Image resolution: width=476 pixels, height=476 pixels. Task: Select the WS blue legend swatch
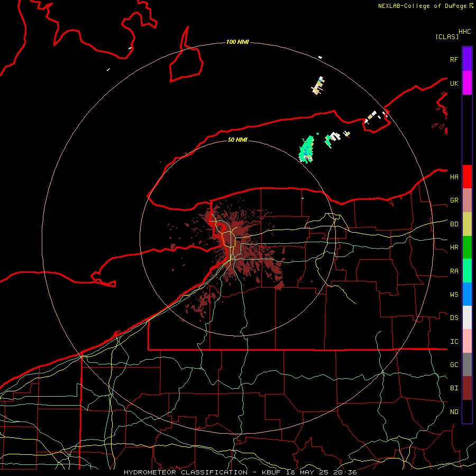coord(467,294)
